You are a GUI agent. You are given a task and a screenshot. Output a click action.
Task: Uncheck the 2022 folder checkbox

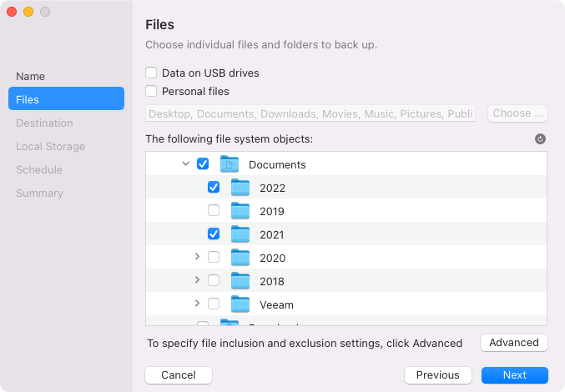214,188
